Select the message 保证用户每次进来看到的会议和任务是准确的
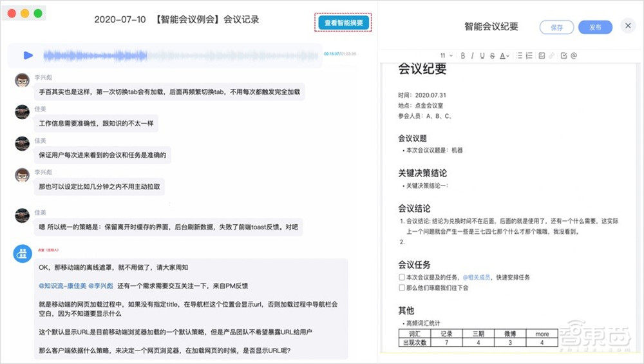Image resolution: width=644 pixels, height=364 pixels. 102,155
